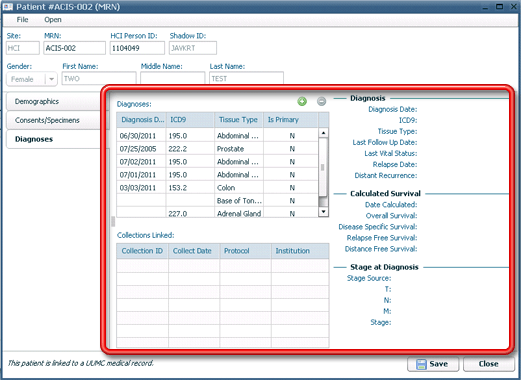Click the green add diagnosis icon
Viewport: 521px width, 380px height.
pyautogui.click(x=302, y=101)
